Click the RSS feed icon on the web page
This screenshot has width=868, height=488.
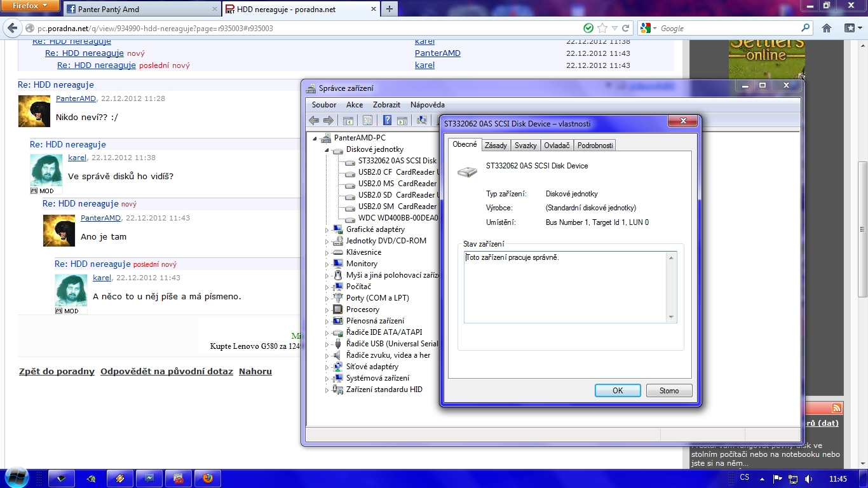click(837, 408)
